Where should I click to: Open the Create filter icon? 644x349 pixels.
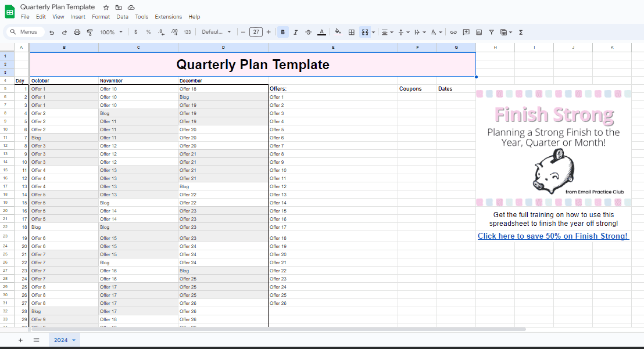pos(492,32)
